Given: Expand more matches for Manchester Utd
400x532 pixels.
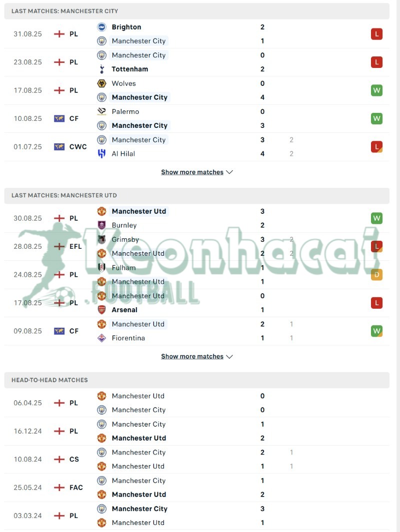Looking at the screenshot, I should coord(192,356).
